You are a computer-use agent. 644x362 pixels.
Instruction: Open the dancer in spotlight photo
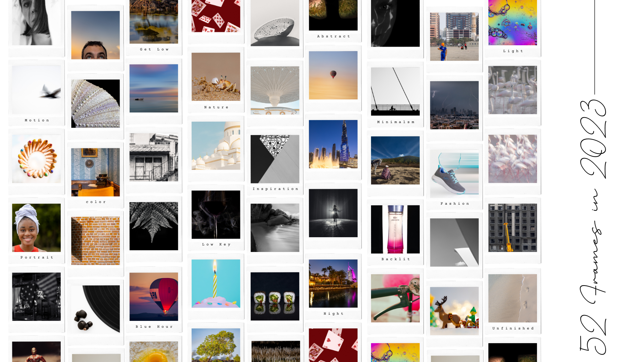[333, 213]
